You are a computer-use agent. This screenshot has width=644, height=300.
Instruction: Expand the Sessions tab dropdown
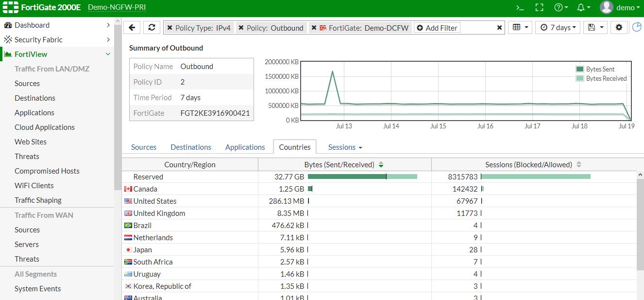[345, 147]
